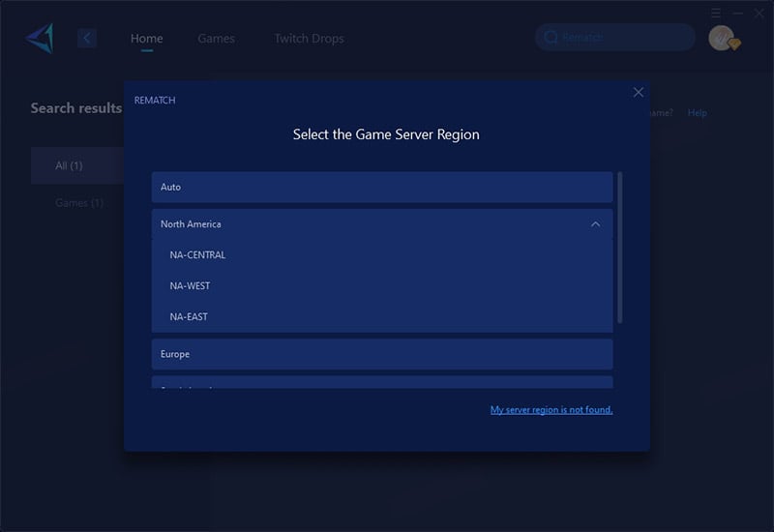This screenshot has width=774, height=532.
Task: Click the search magnifier icon
Action: [x=551, y=37]
